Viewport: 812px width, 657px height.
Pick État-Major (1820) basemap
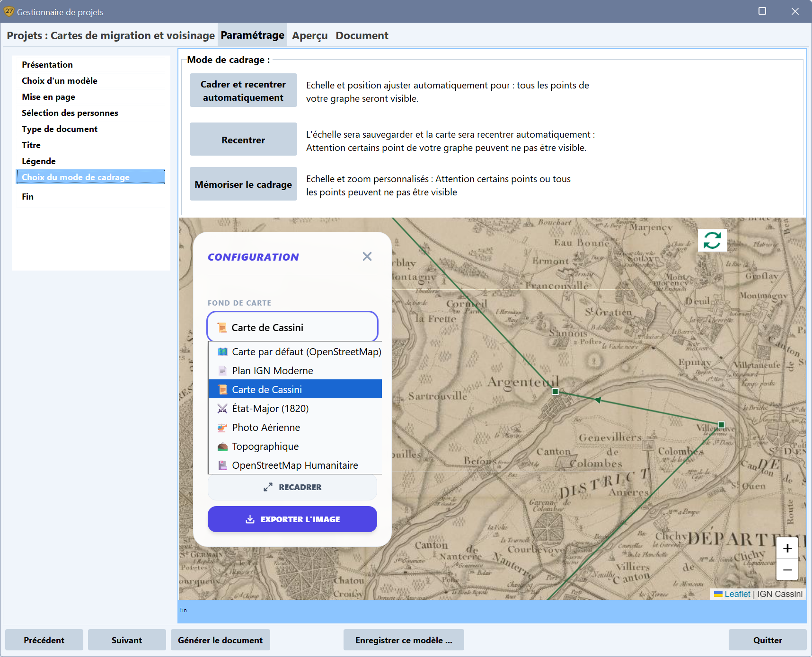coord(295,408)
